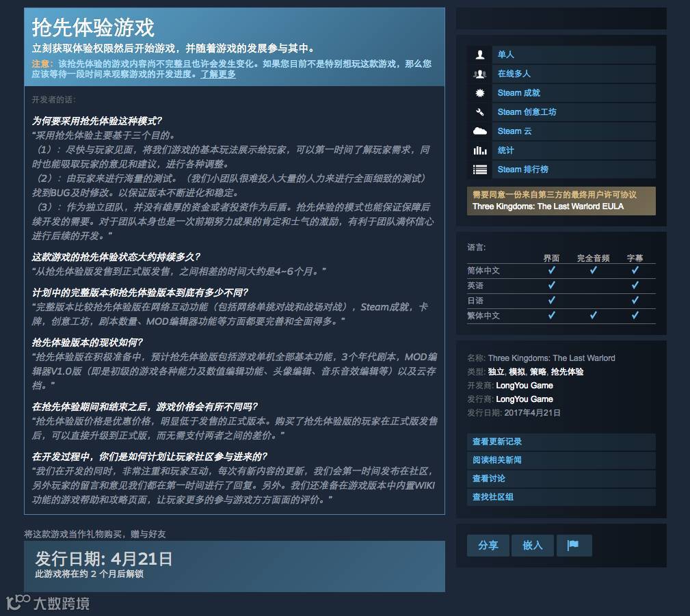Open the Three Kingdoms: The Last Warlord EULA
Viewport: 690px width, 616px height.
548,206
